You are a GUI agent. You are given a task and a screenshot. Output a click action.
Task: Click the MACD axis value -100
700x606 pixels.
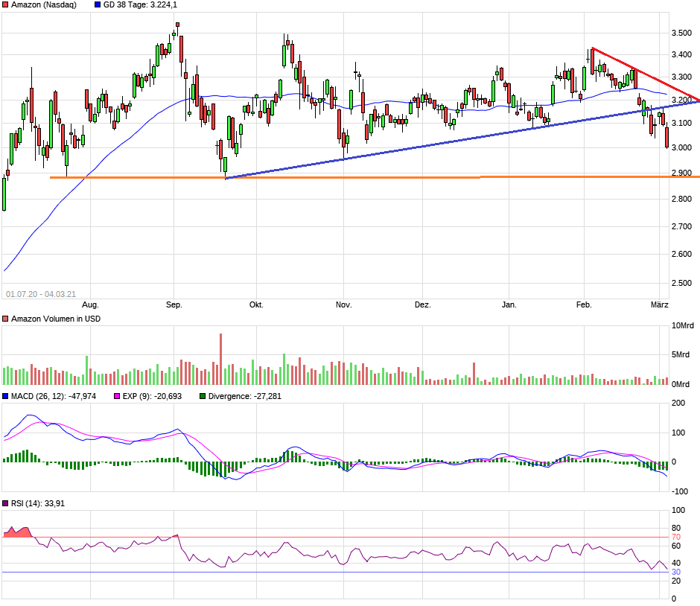point(678,492)
